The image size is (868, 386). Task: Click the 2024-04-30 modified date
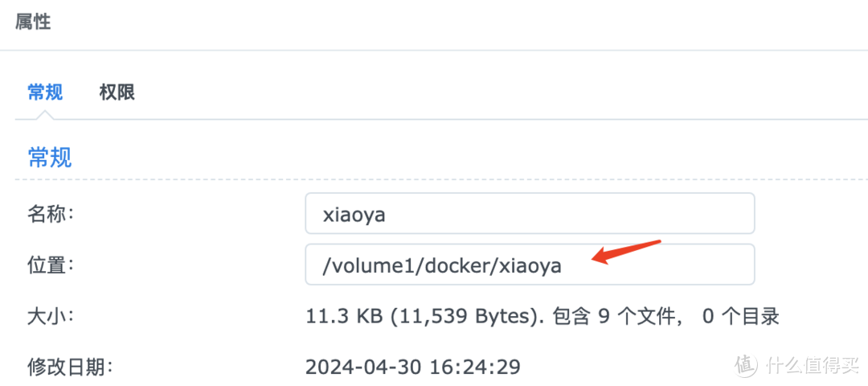coord(362,368)
